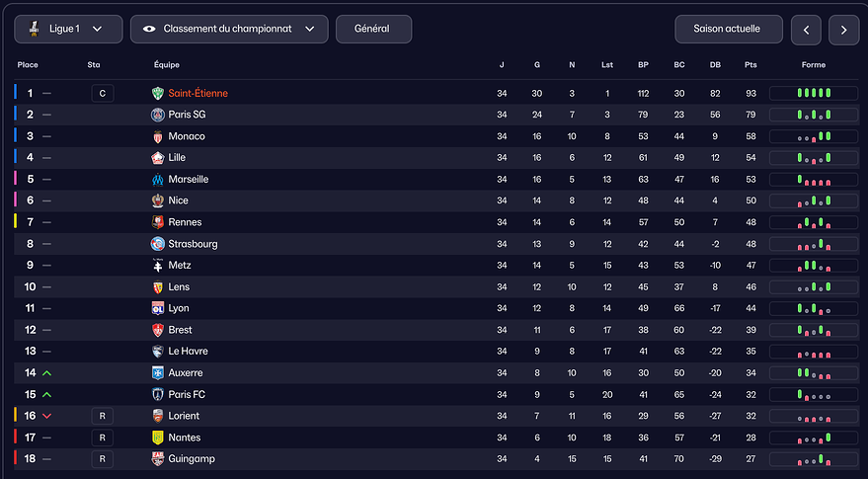Sort standings by the Forme column header

pos(814,65)
